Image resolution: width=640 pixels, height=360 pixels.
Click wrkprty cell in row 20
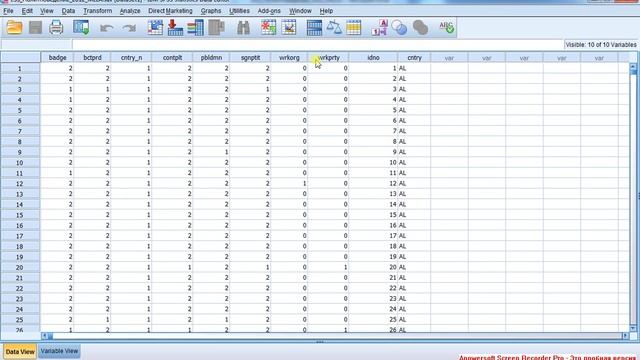pyautogui.click(x=329, y=267)
